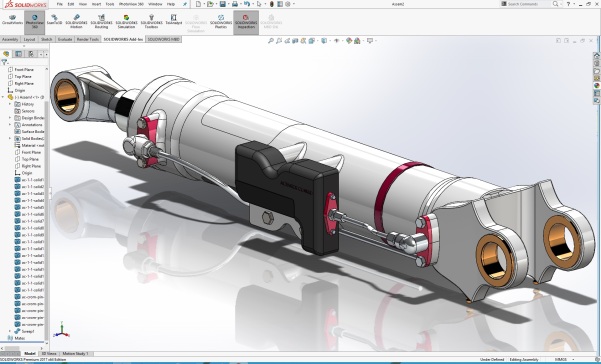Open the Edit Appearance color icon
601x364 pixels.
coord(349,41)
